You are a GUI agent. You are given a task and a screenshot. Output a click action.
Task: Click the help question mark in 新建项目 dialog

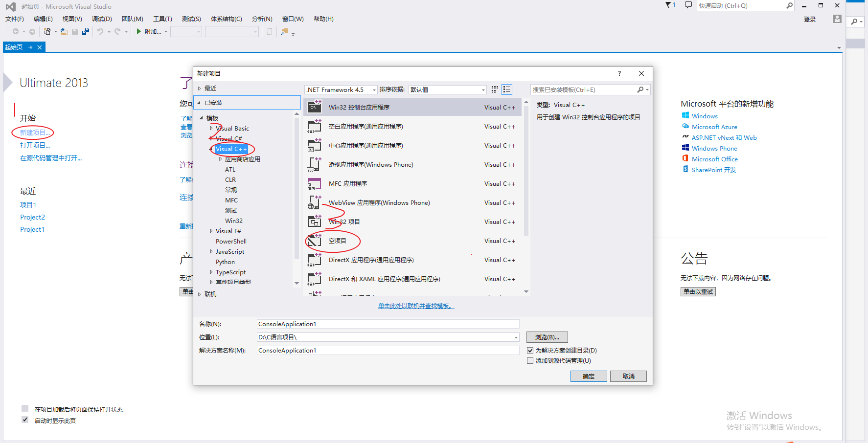(619, 73)
